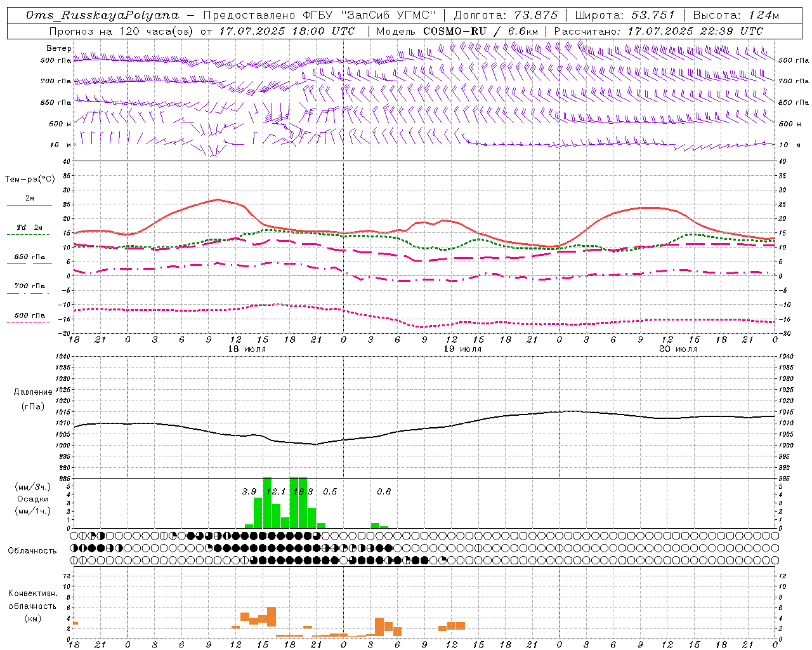Select the "Высота: 124м" elevation text
Viewport: 812px width, 650px height.
(x=736, y=15)
